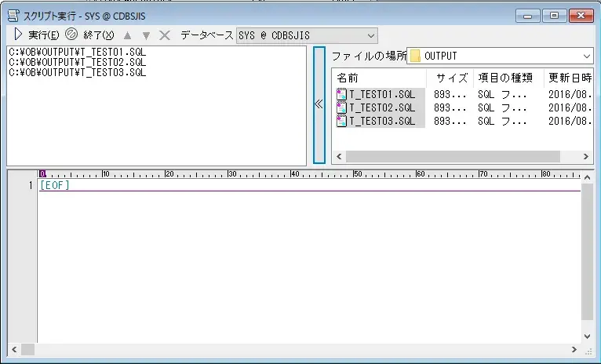This screenshot has width=601, height=364.
Task: Click the app icon in title bar
Action: click(x=13, y=14)
